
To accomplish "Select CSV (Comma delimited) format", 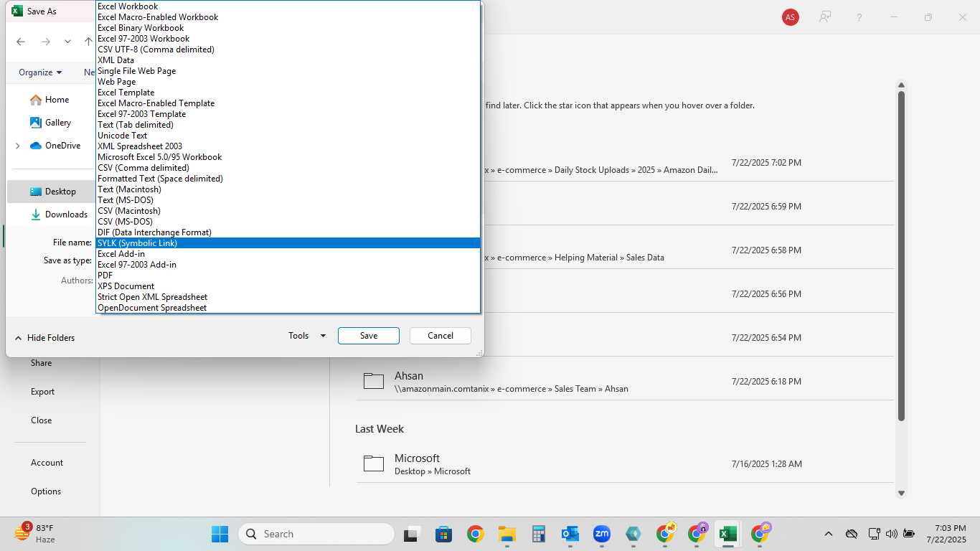I will [288, 168].
